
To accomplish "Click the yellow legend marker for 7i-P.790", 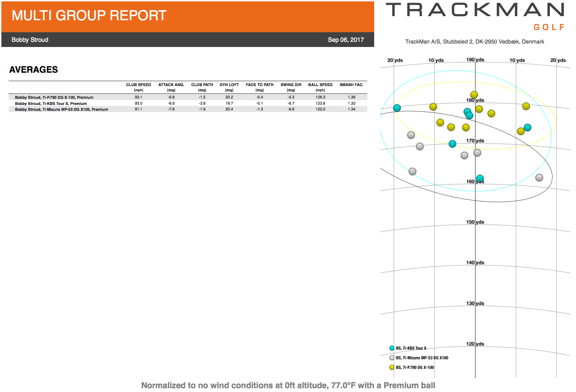I will pyautogui.click(x=392, y=367).
